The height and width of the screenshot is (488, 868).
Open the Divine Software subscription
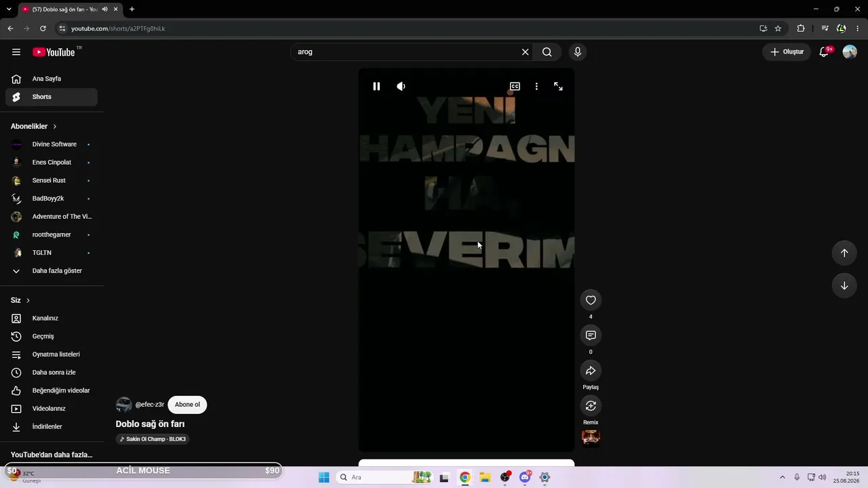(52, 144)
